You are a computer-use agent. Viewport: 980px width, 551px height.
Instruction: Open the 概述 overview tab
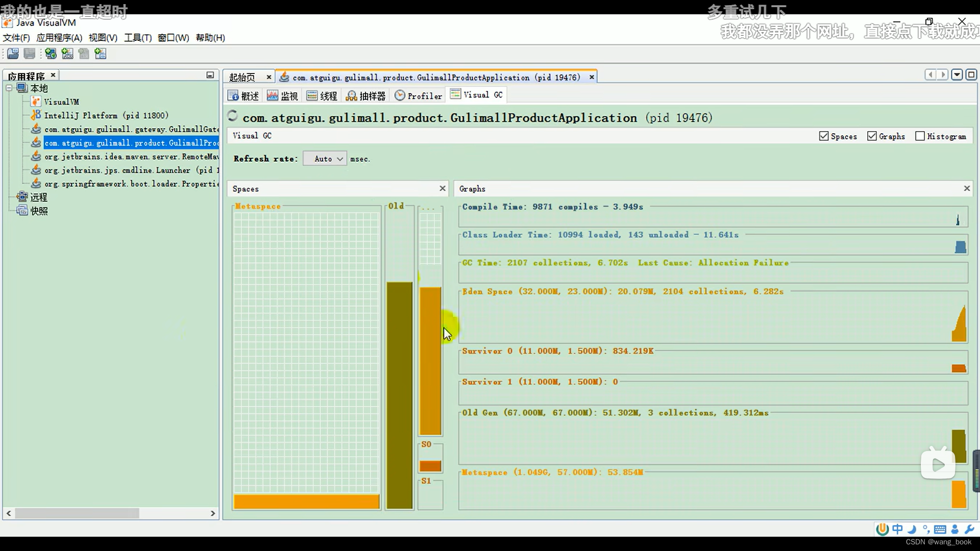click(243, 96)
